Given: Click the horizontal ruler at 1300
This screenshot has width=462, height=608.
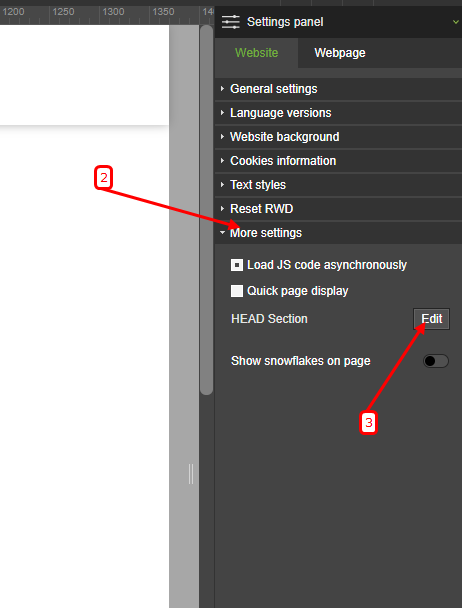Looking at the screenshot, I should [113, 12].
